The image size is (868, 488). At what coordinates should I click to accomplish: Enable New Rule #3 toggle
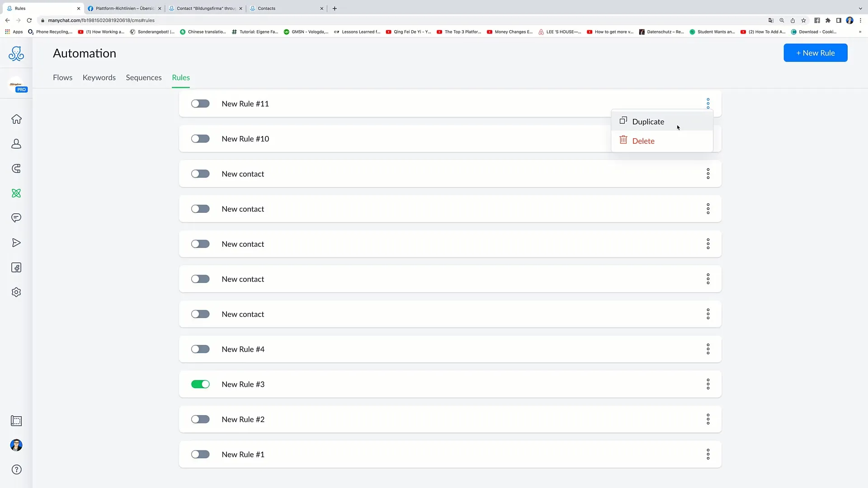click(x=200, y=385)
